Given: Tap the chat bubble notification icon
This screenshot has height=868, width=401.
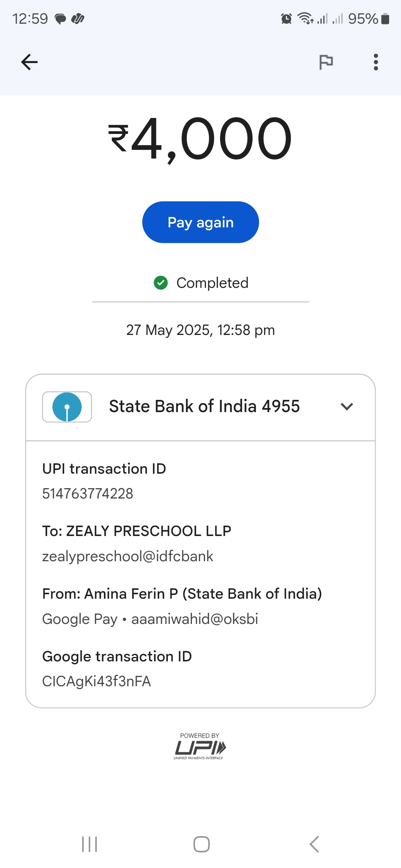Looking at the screenshot, I should [60, 19].
